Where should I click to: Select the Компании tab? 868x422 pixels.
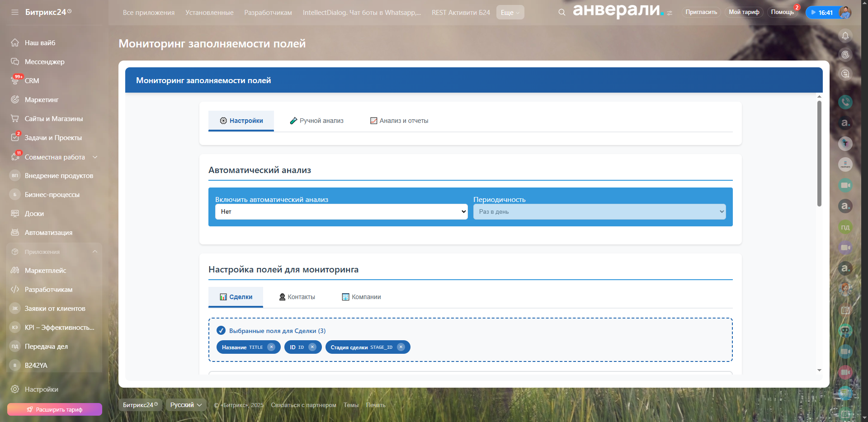(x=361, y=297)
